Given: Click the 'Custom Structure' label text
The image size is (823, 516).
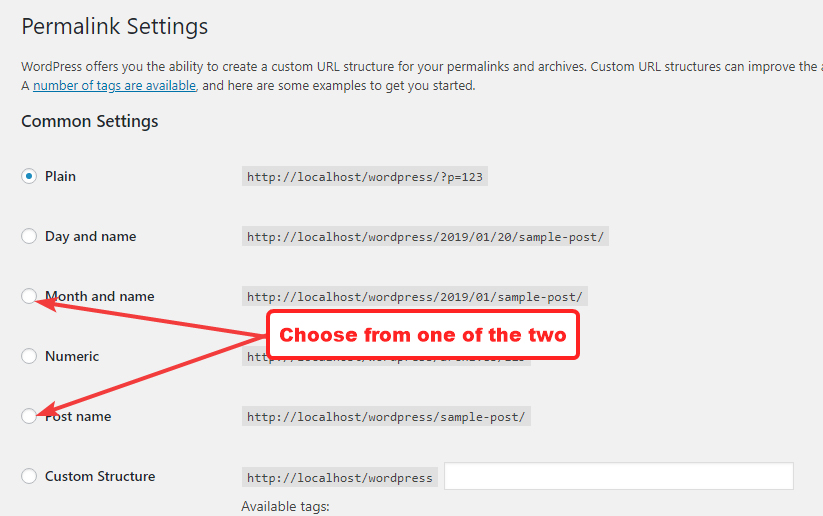Looking at the screenshot, I should click(x=100, y=476).
